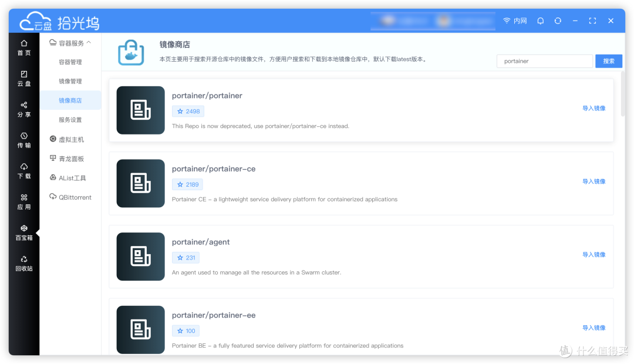Click the 2189 star rating badge
Viewport: 634px width, 364px height.
click(x=187, y=184)
